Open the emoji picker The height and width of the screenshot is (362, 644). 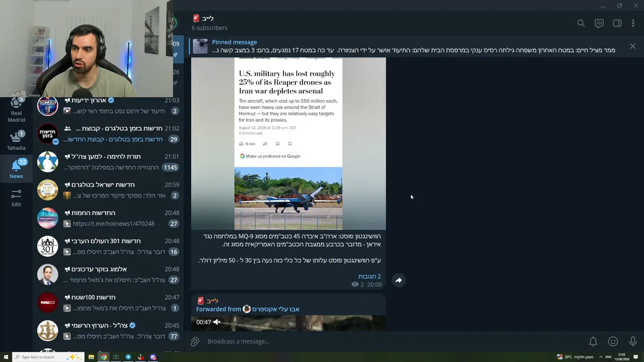click(x=613, y=341)
